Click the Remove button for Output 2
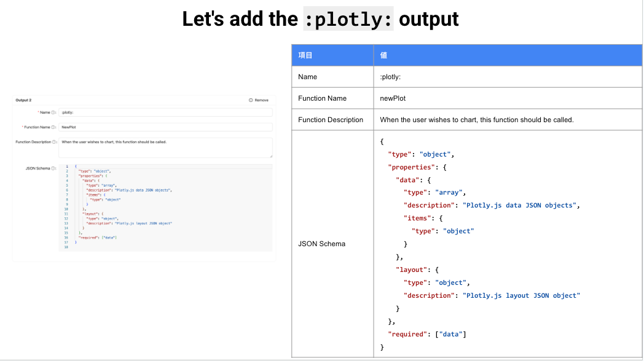Screen dimensions: 644x361 coord(258,100)
